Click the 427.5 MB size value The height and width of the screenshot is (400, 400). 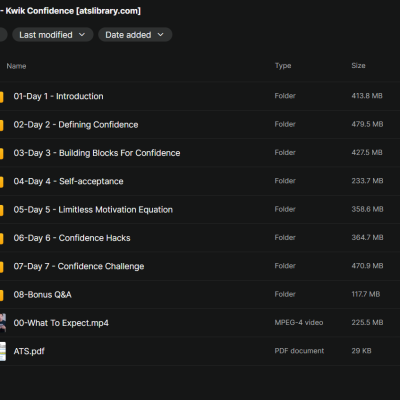pyautogui.click(x=367, y=153)
